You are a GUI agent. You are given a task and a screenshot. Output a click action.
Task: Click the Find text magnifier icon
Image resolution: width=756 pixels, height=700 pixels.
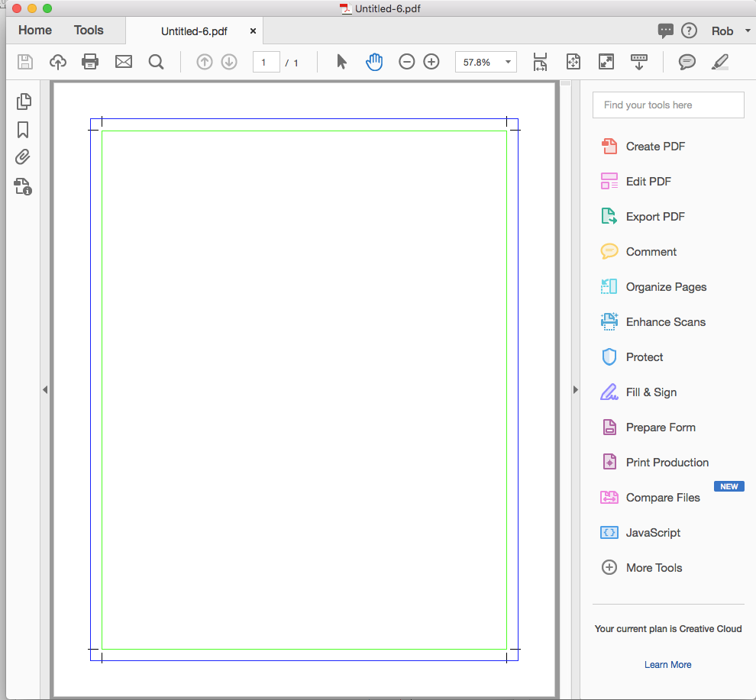coord(156,62)
